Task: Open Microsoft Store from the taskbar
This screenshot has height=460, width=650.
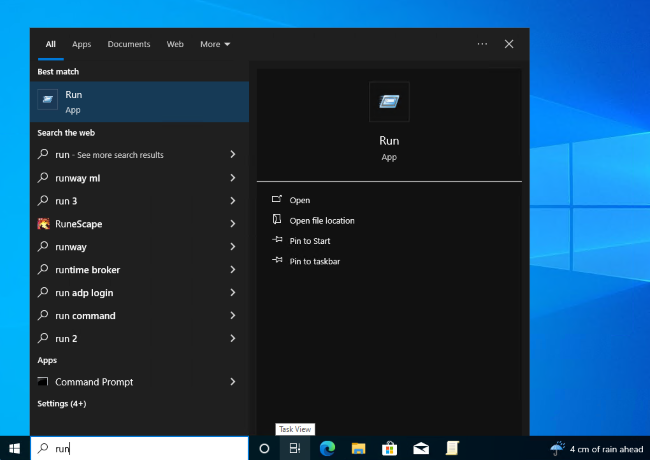Action: [x=390, y=449]
